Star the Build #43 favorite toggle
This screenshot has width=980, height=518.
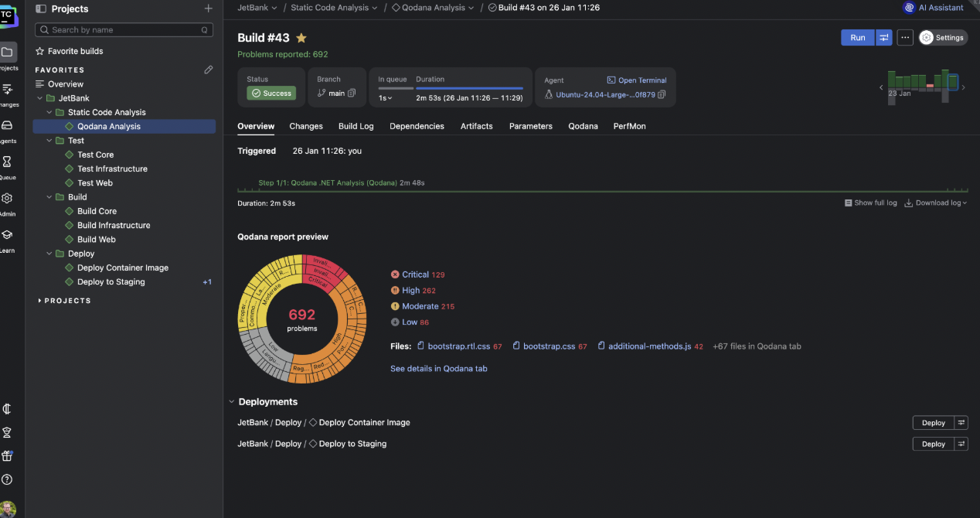pos(301,37)
